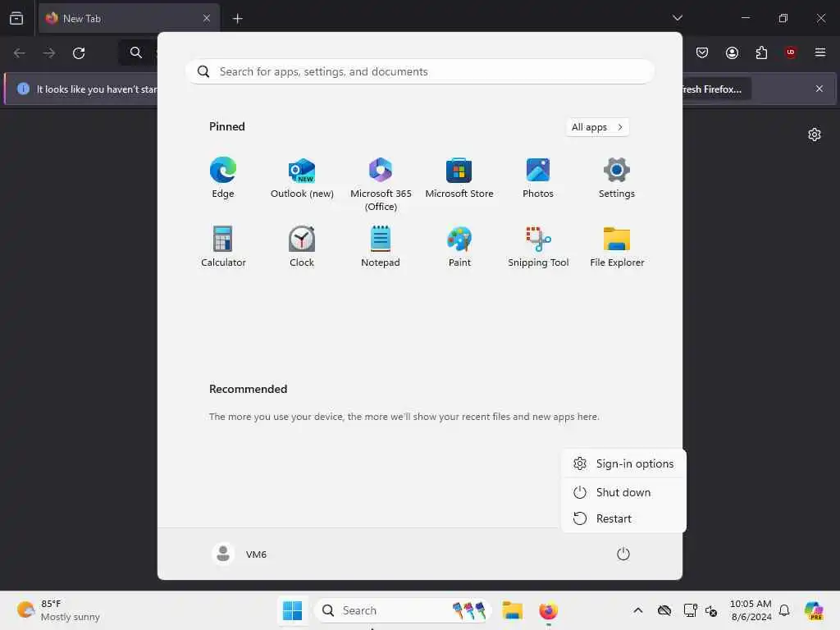
Task: Open the notifications bell icon
Action: tap(784, 610)
